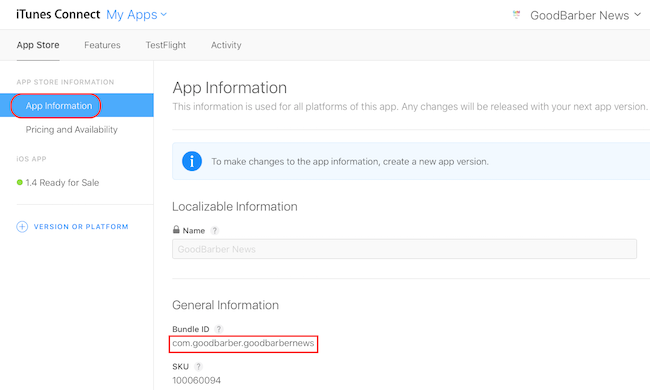Viewport: 650px width, 390px height.
Task: Click the App Information page heading
Action: point(230,88)
